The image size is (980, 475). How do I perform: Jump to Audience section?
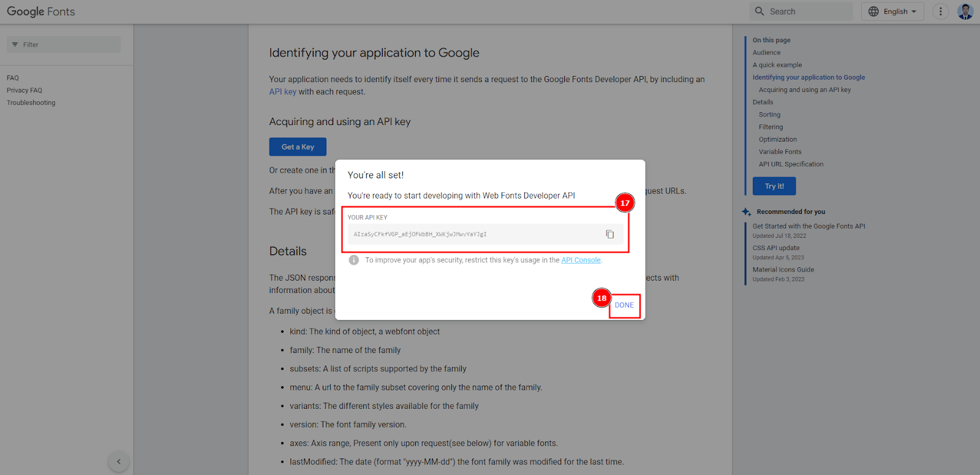(767, 52)
